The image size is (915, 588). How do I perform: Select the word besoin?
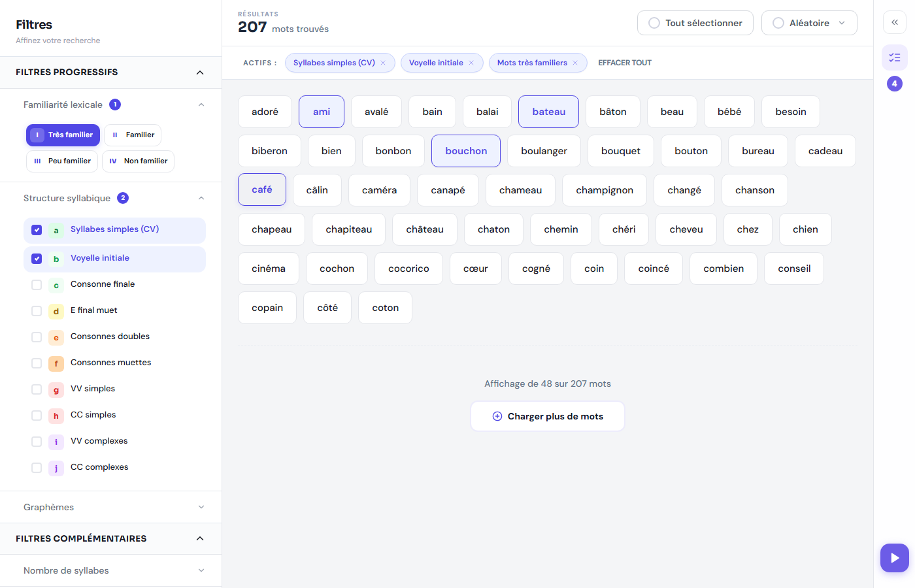point(791,112)
